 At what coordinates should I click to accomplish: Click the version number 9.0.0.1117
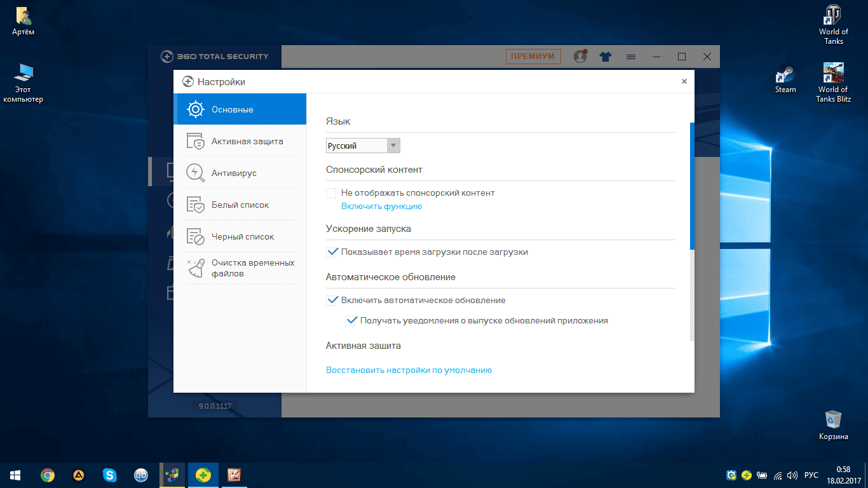click(x=215, y=405)
